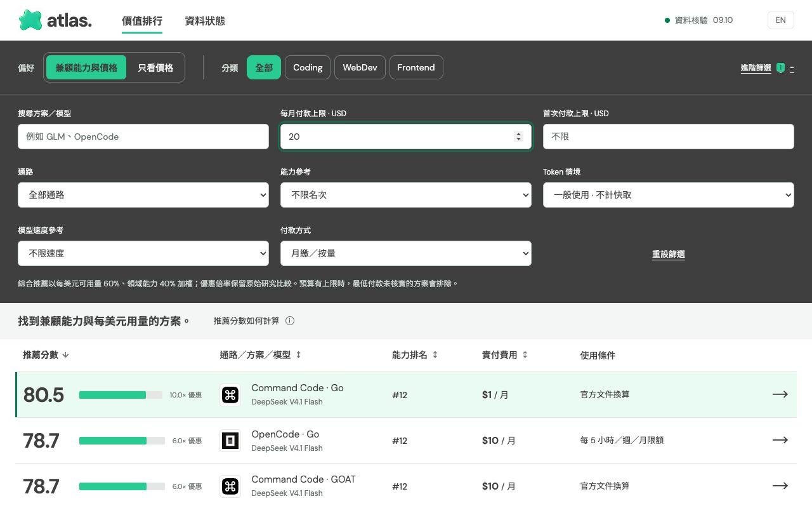Switch language with the EN button
Screen dimensions: 812x508
[x=780, y=20]
